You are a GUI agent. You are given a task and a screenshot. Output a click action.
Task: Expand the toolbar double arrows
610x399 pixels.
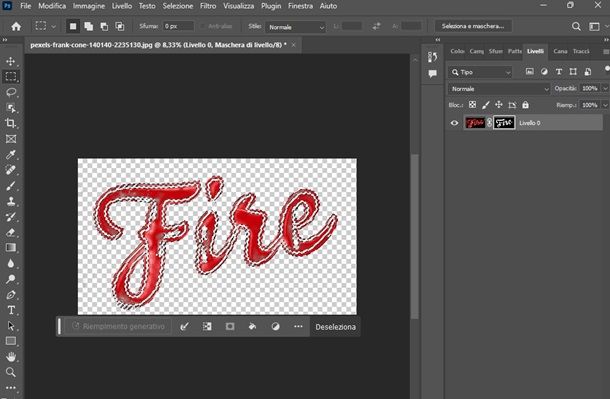tap(5, 40)
